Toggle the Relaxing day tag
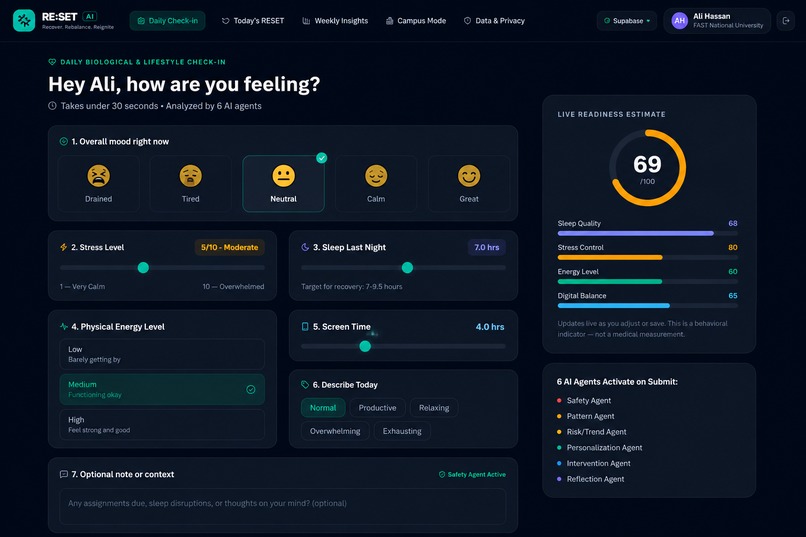806x537 pixels. click(434, 408)
